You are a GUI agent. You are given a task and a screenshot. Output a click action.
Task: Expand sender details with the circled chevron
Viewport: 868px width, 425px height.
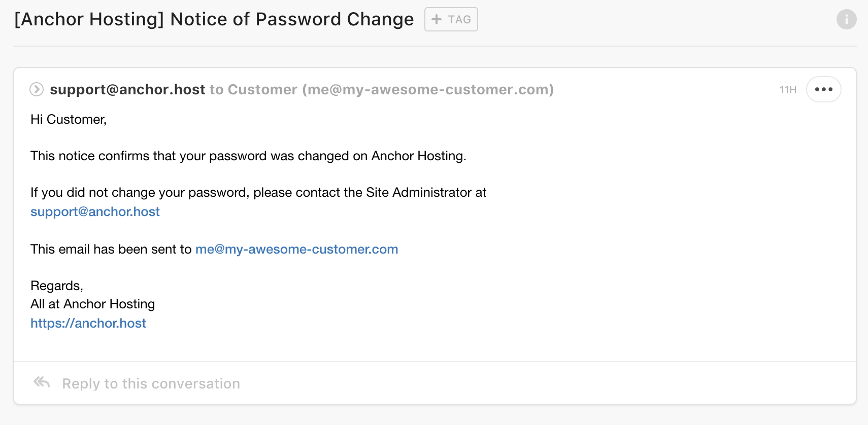click(37, 89)
